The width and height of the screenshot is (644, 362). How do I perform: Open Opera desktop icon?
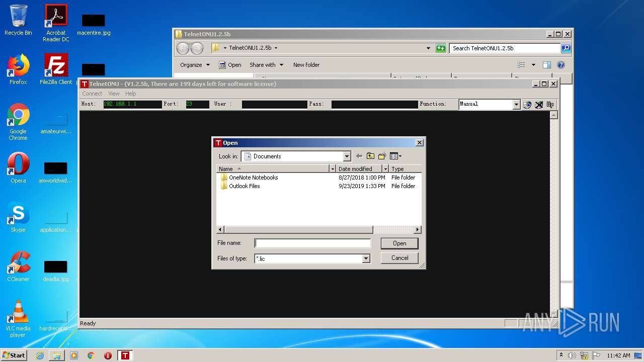tap(18, 168)
